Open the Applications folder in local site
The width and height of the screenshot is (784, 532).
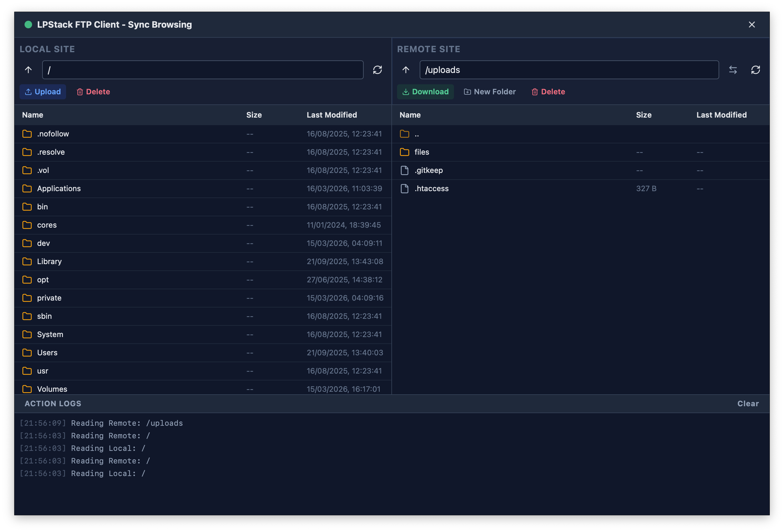[59, 188]
